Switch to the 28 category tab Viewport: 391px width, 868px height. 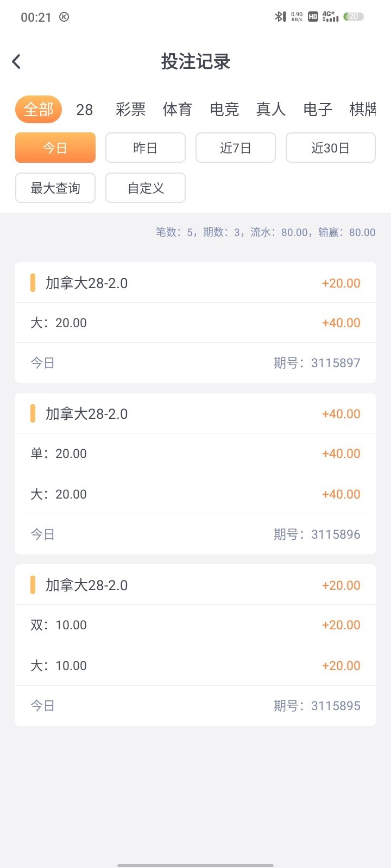coord(84,110)
